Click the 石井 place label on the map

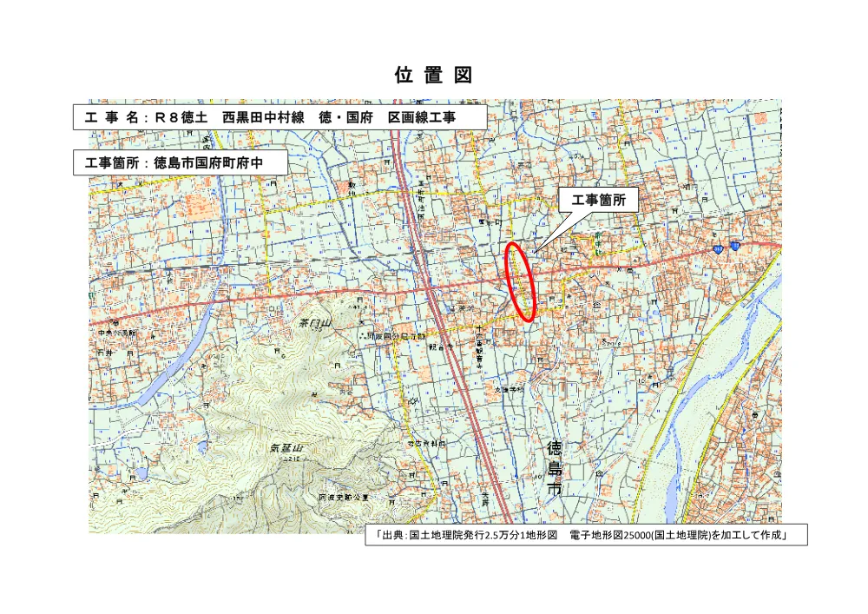105,353
